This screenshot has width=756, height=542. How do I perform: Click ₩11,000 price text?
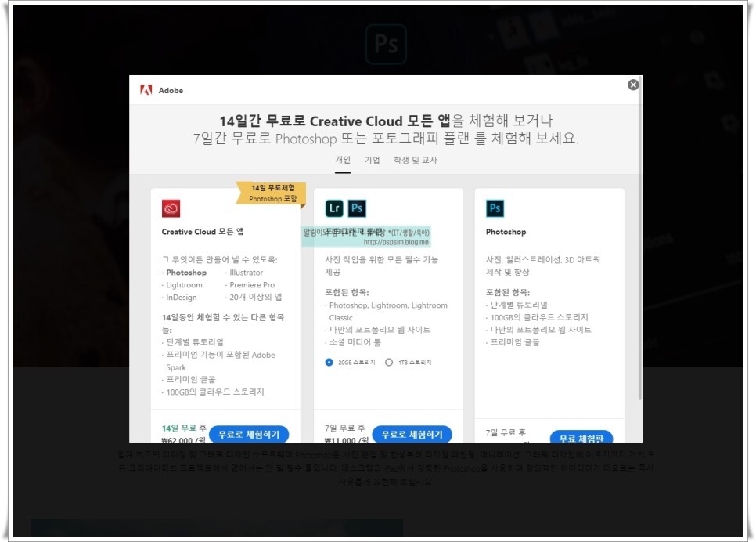point(346,439)
